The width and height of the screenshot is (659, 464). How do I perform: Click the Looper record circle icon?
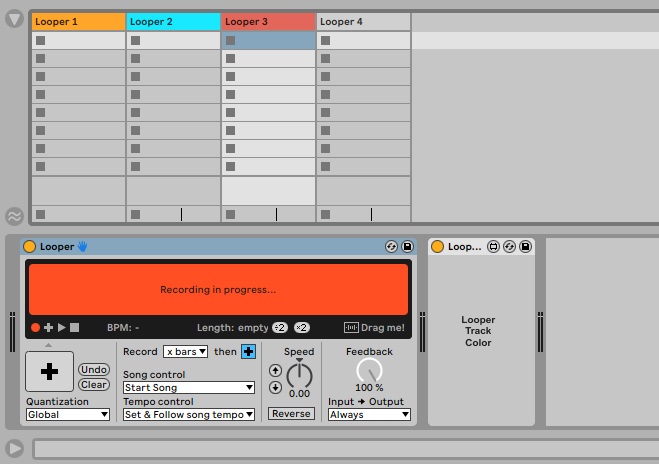pos(35,327)
